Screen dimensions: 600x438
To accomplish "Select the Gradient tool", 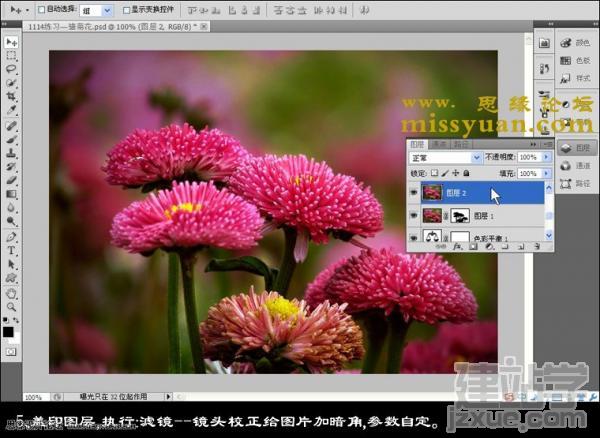I will click(x=11, y=194).
